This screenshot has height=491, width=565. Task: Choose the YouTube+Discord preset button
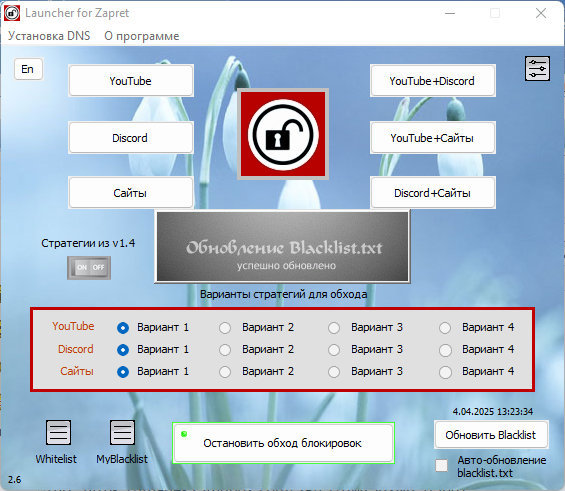click(433, 81)
